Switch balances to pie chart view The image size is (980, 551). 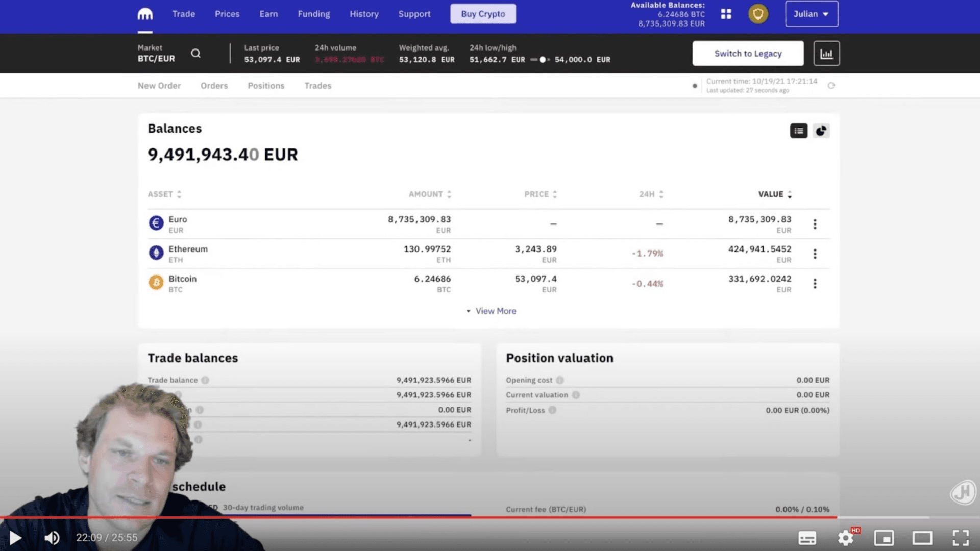(x=821, y=131)
